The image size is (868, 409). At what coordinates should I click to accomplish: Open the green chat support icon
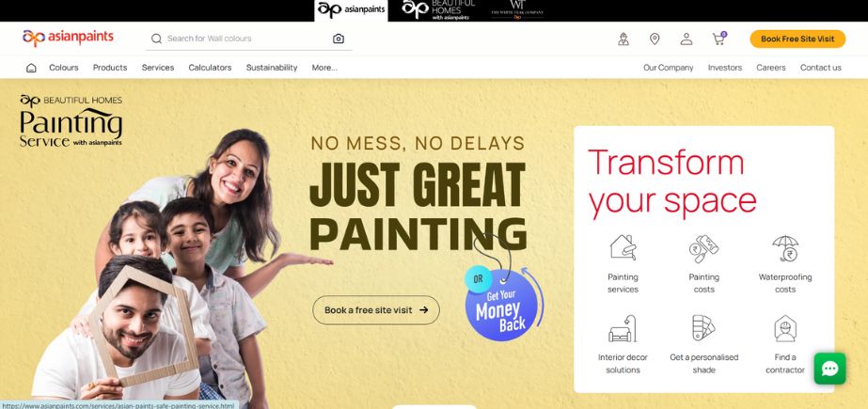829,369
